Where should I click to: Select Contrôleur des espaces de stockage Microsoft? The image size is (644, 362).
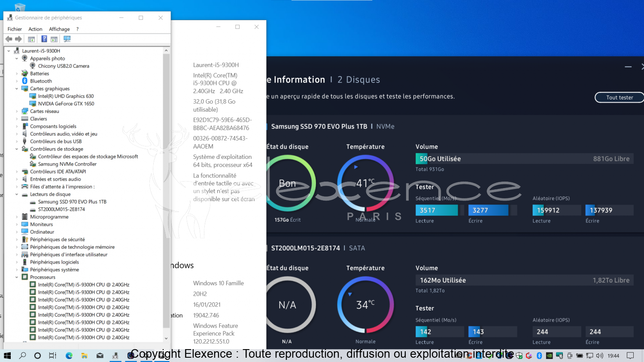88,157
